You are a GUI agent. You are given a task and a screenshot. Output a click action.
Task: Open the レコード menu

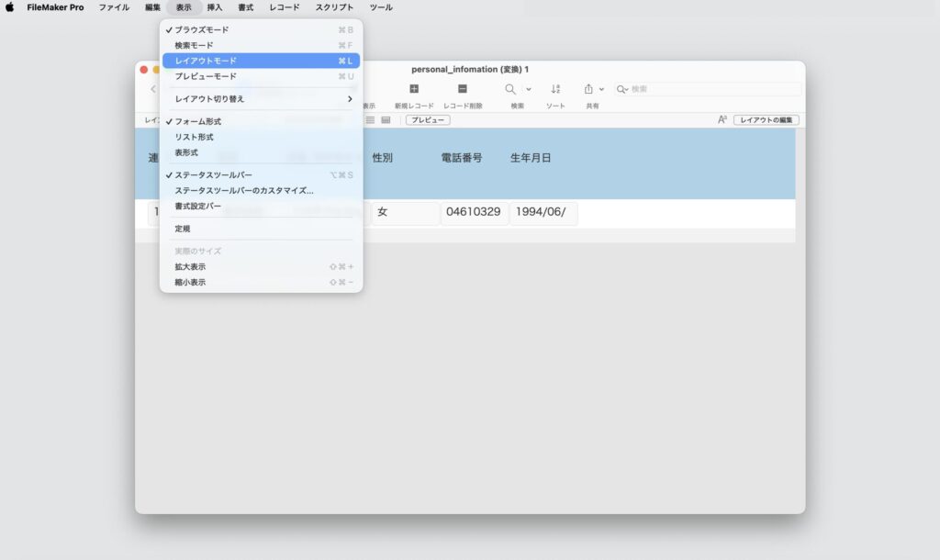(285, 7)
